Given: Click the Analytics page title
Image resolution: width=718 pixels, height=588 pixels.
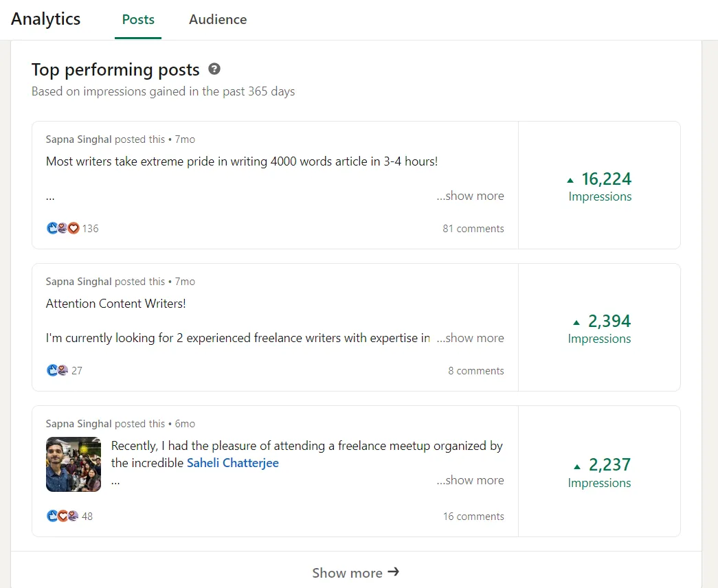Looking at the screenshot, I should tap(46, 19).
